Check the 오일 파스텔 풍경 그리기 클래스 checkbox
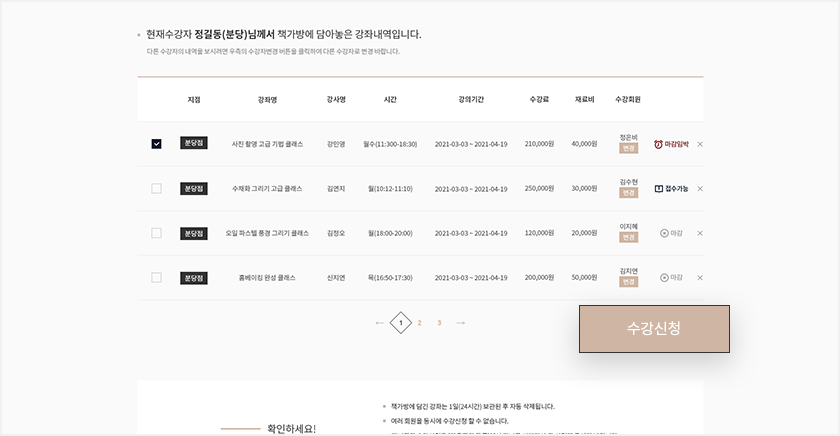This screenshot has height=436, width=840. [x=156, y=233]
